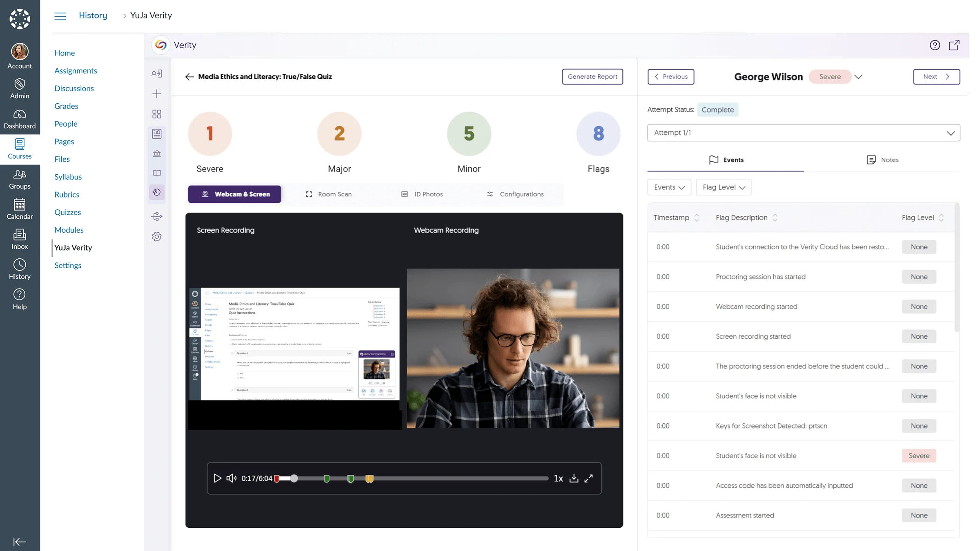980x551 pixels.
Task: Click Verity sidebar plus icon
Action: [x=157, y=94]
